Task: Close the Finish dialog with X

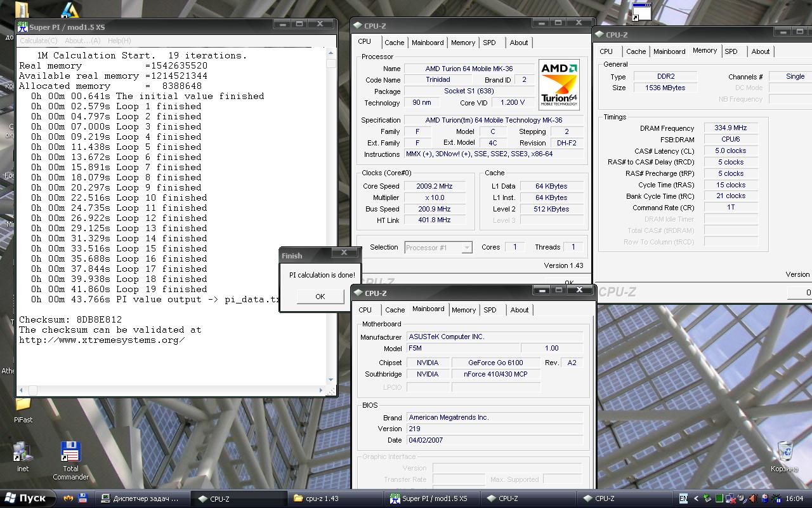Action: pyautogui.click(x=344, y=253)
